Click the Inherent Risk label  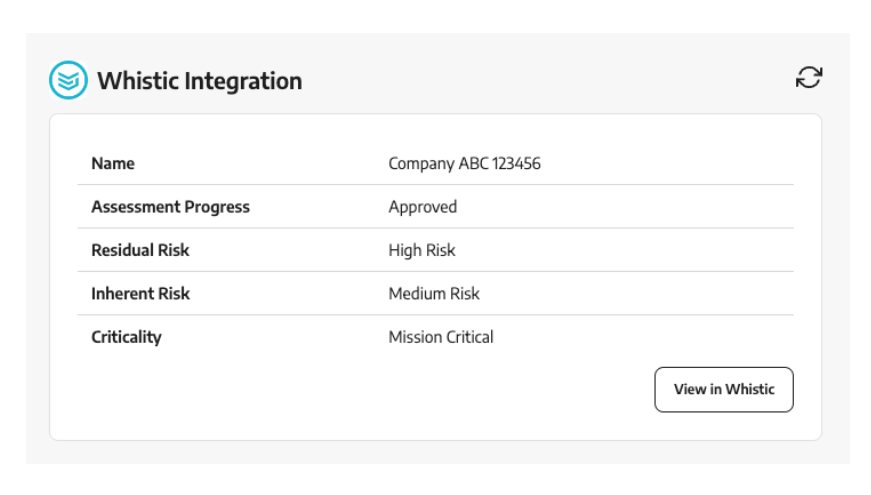pyautogui.click(x=141, y=293)
